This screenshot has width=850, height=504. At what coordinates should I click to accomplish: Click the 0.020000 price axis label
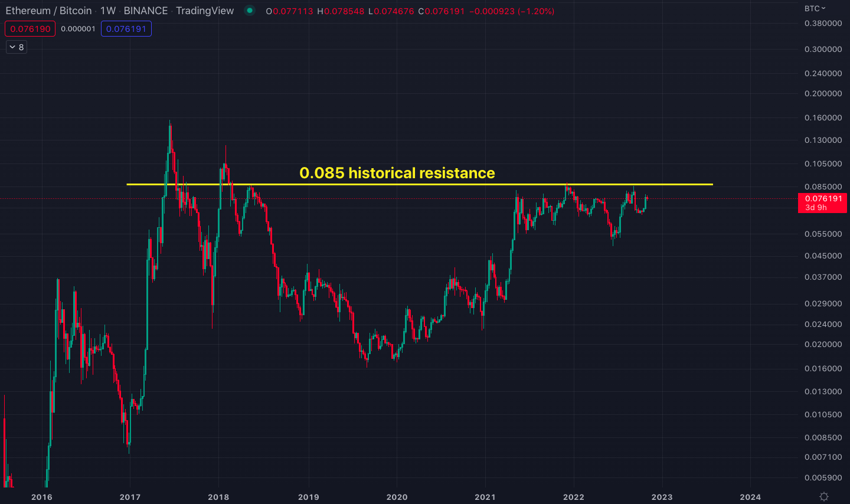point(823,345)
